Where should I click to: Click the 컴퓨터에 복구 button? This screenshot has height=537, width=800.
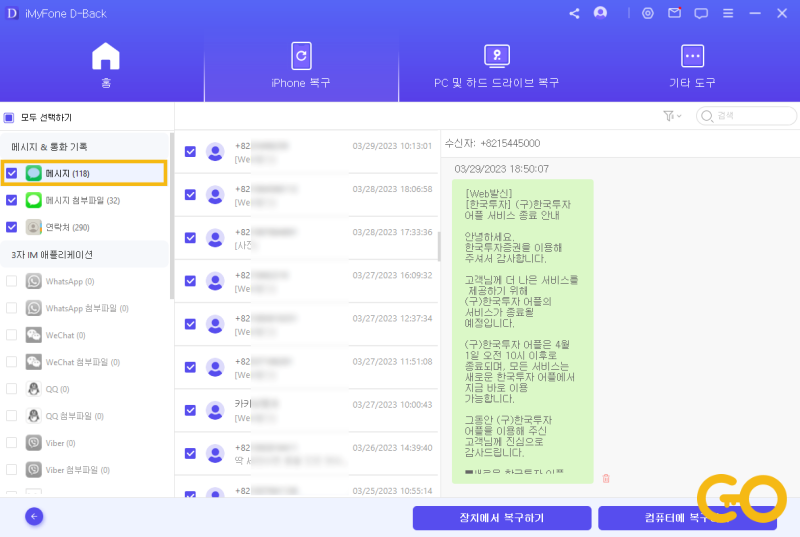coord(687,518)
